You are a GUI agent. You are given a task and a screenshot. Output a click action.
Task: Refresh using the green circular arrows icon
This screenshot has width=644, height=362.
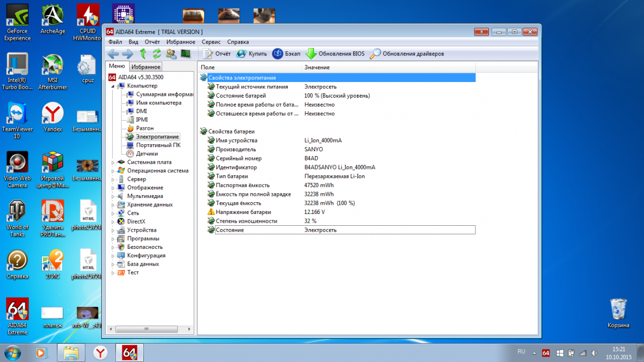point(157,54)
